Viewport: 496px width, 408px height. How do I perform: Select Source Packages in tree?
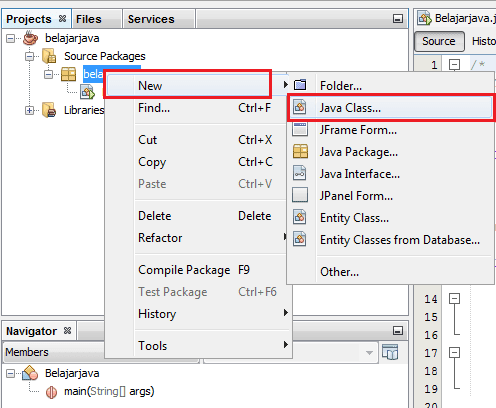[105, 56]
